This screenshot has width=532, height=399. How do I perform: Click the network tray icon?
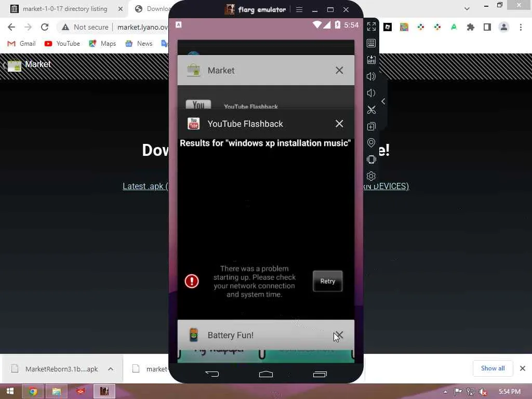470,392
